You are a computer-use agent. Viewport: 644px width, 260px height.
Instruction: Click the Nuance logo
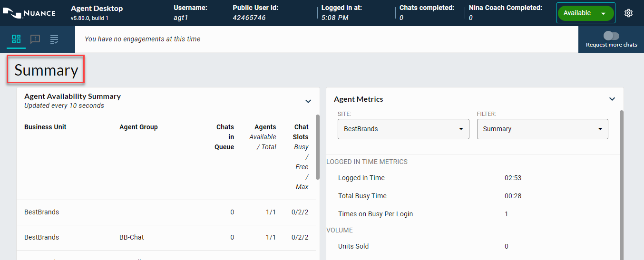tap(29, 13)
